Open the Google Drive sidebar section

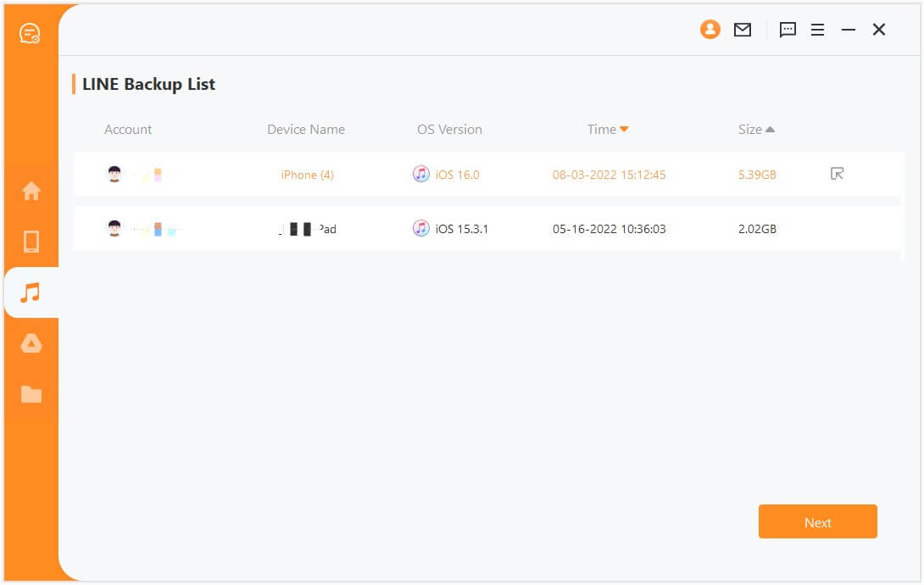click(31, 343)
